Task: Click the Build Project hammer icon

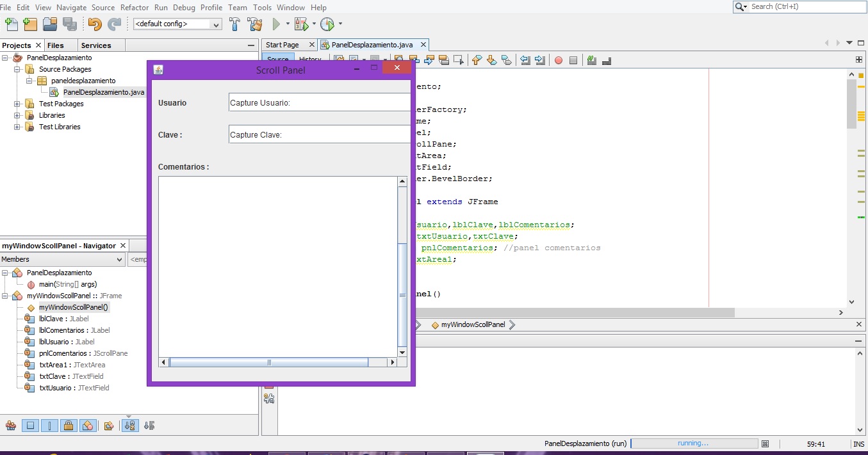Action: tap(235, 24)
